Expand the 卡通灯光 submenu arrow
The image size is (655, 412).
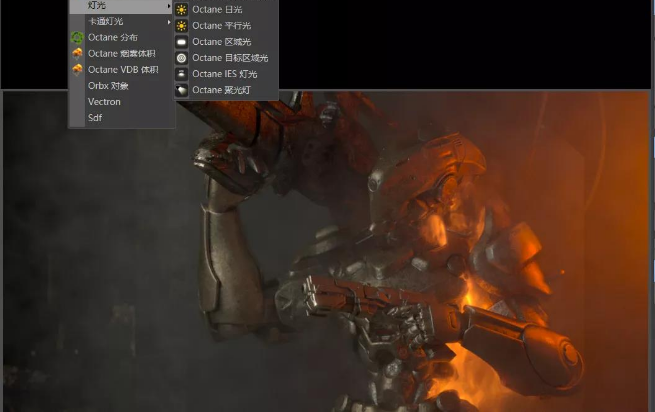coord(169,22)
